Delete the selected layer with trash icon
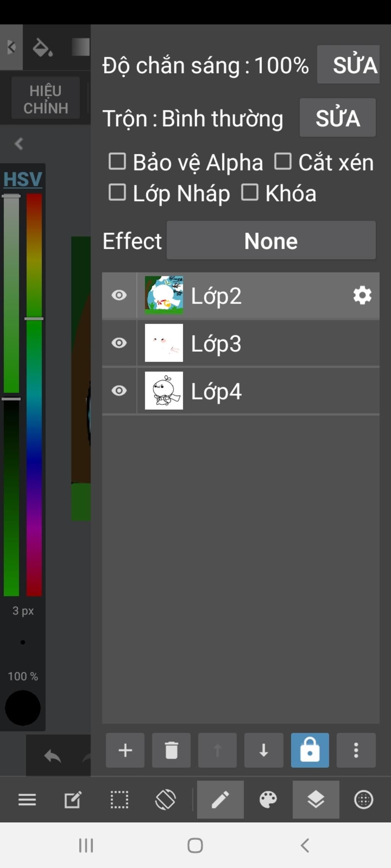Screen dimensions: 391x868 (x=171, y=750)
